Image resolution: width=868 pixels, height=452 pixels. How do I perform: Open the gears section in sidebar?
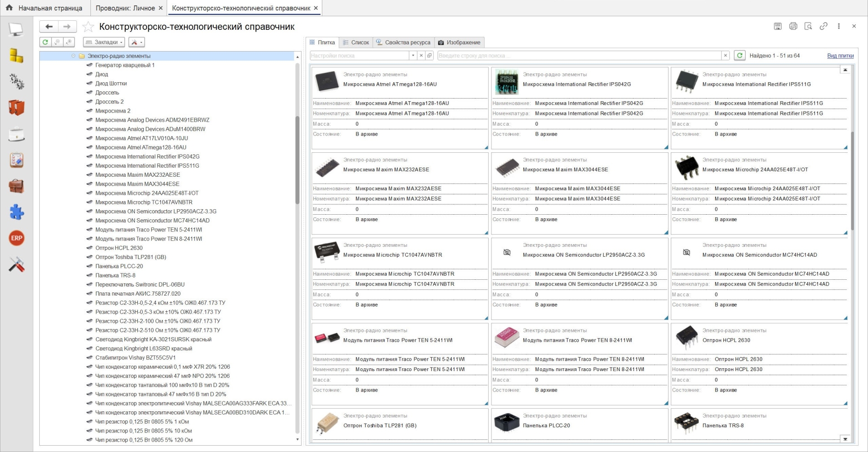tap(16, 82)
